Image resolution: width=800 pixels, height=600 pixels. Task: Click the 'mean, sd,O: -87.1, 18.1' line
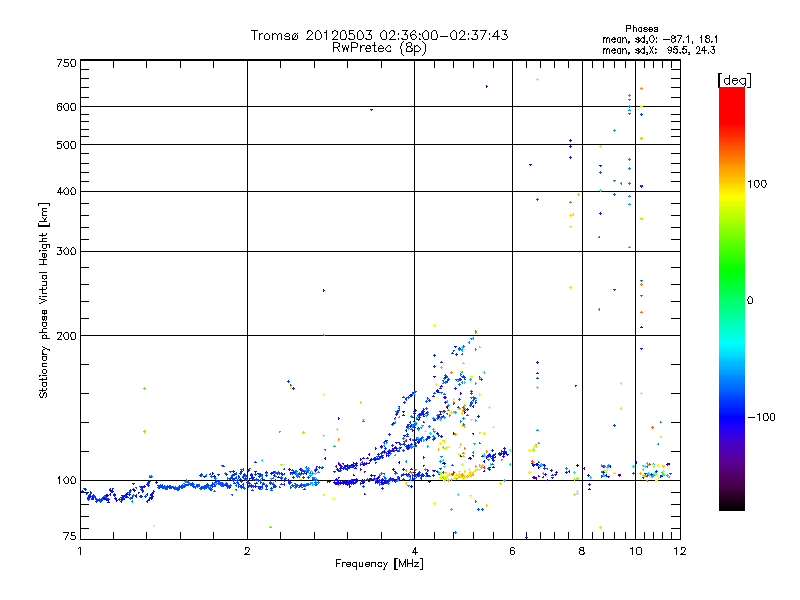click(660, 39)
